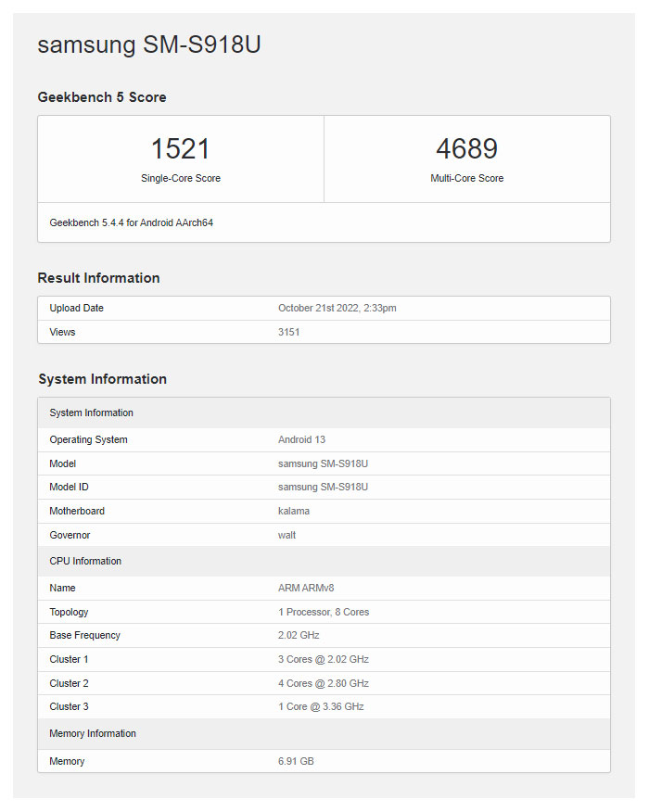Screen dimensions: 649x812
Task: Click the Operating System value Android 13
Action: tap(301, 439)
